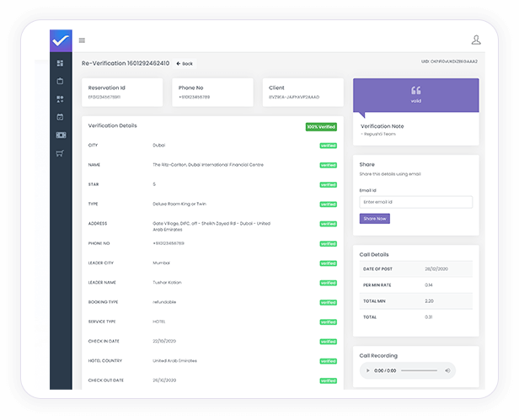Click the hotel name The Ritz-Carlton value
Image resolution: width=519 pixels, height=420 pixels.
[208, 165]
